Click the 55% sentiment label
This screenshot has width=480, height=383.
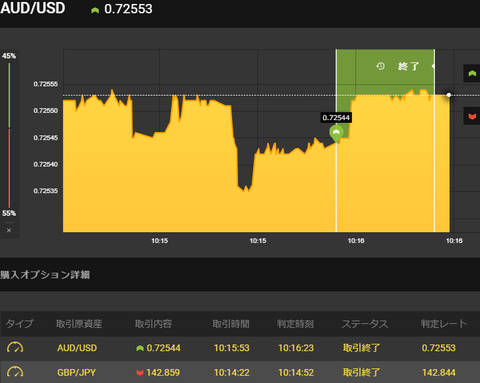(x=9, y=213)
